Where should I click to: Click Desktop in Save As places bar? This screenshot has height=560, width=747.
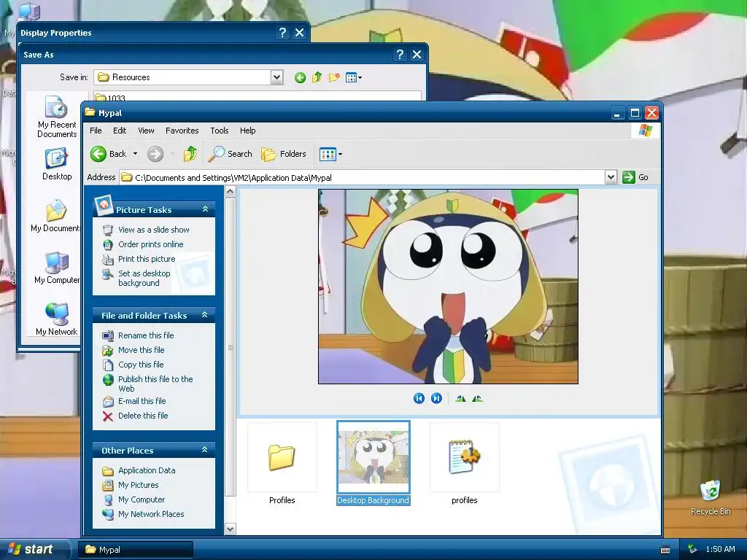click(57, 164)
